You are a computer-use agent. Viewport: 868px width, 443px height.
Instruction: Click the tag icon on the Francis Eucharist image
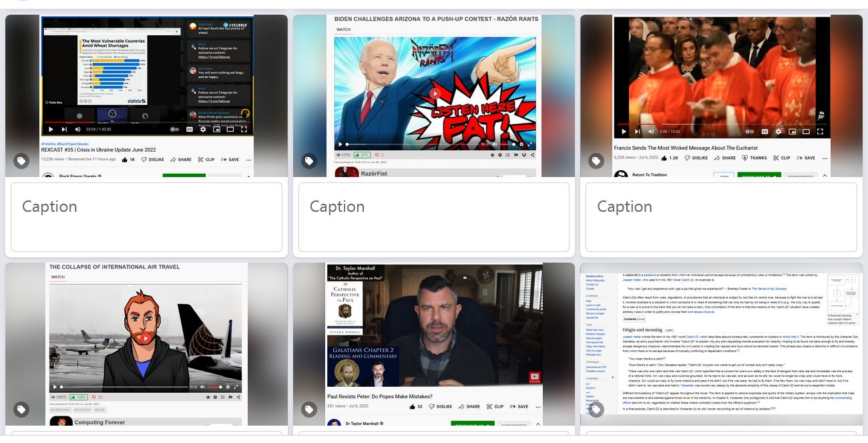click(x=596, y=161)
